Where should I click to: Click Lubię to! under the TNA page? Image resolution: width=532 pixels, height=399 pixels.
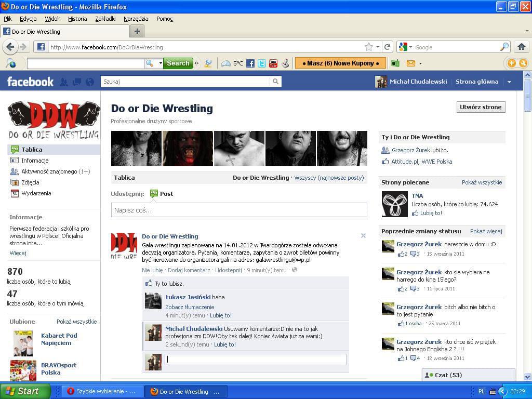pos(431,213)
